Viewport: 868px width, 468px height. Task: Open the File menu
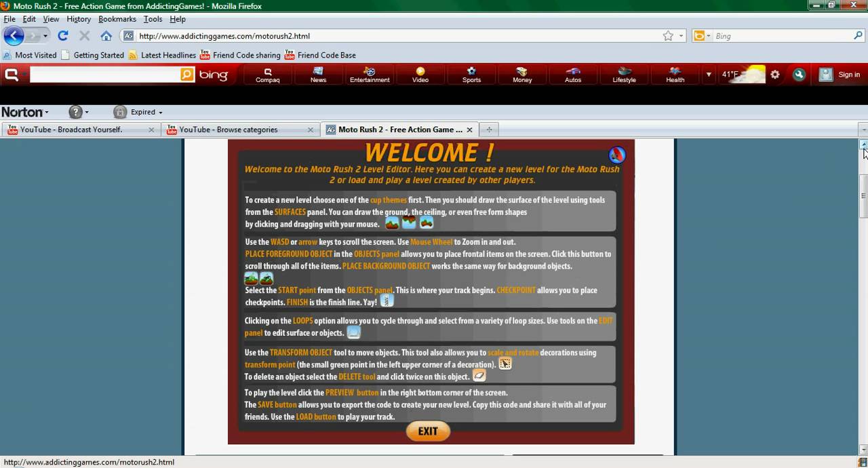coord(9,19)
